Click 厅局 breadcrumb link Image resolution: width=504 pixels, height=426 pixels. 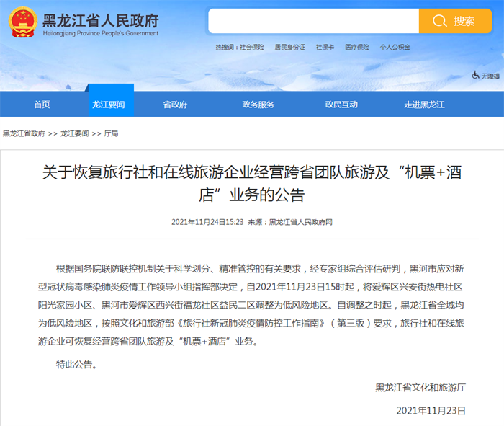point(111,134)
